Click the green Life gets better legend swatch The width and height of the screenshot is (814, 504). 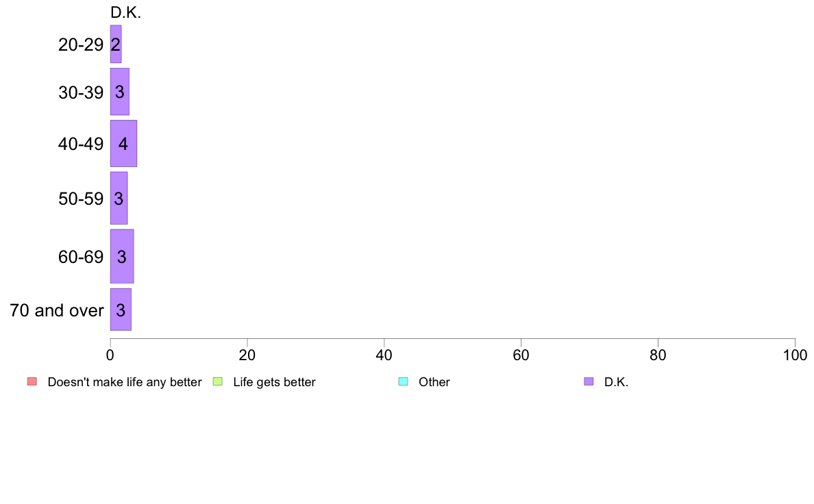[217, 381]
